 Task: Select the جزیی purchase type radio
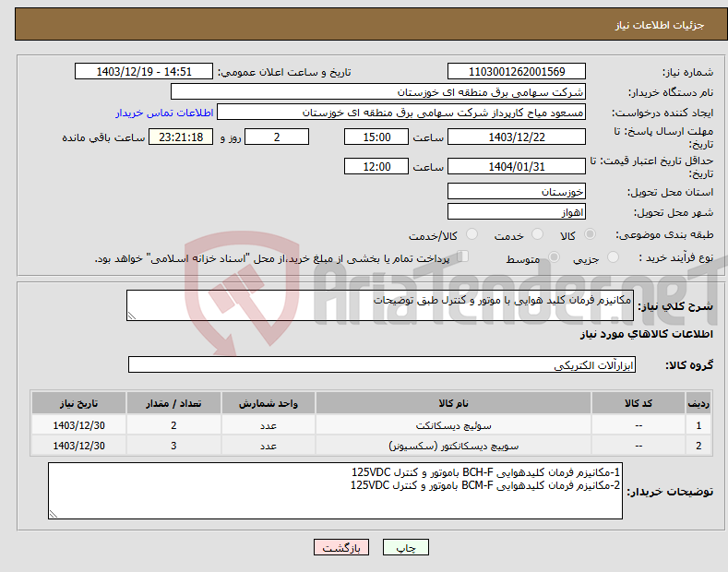613,256
